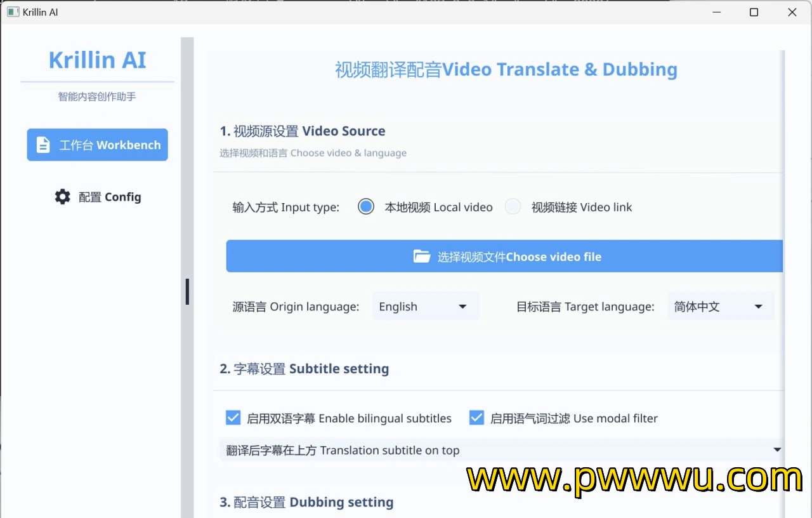Click the Config gear icon
Screen dimensions: 812x518
62,197
